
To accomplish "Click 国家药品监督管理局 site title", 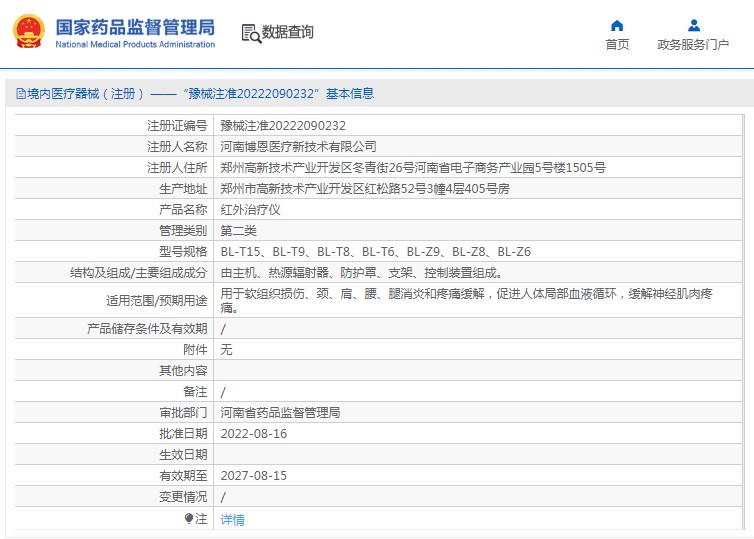I will click(135, 27).
